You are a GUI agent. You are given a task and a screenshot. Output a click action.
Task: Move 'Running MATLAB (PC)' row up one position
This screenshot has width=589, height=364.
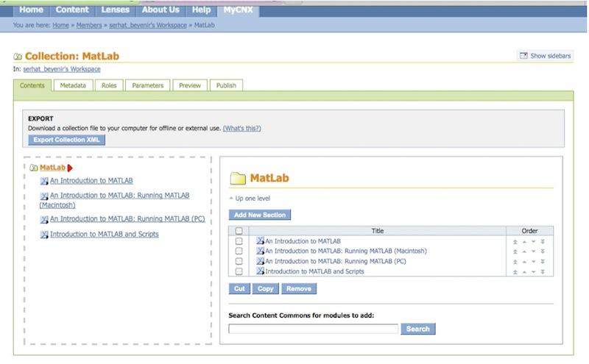pyautogui.click(x=524, y=261)
